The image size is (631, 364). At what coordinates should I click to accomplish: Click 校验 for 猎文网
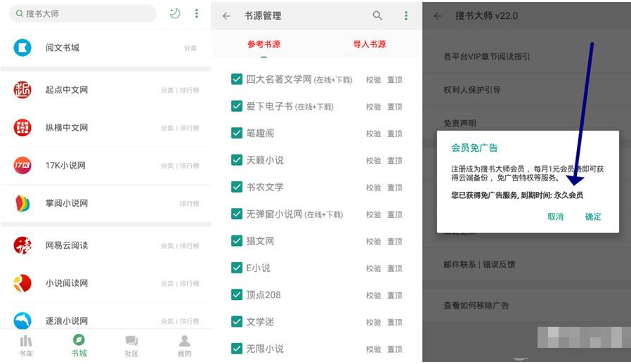coord(373,242)
